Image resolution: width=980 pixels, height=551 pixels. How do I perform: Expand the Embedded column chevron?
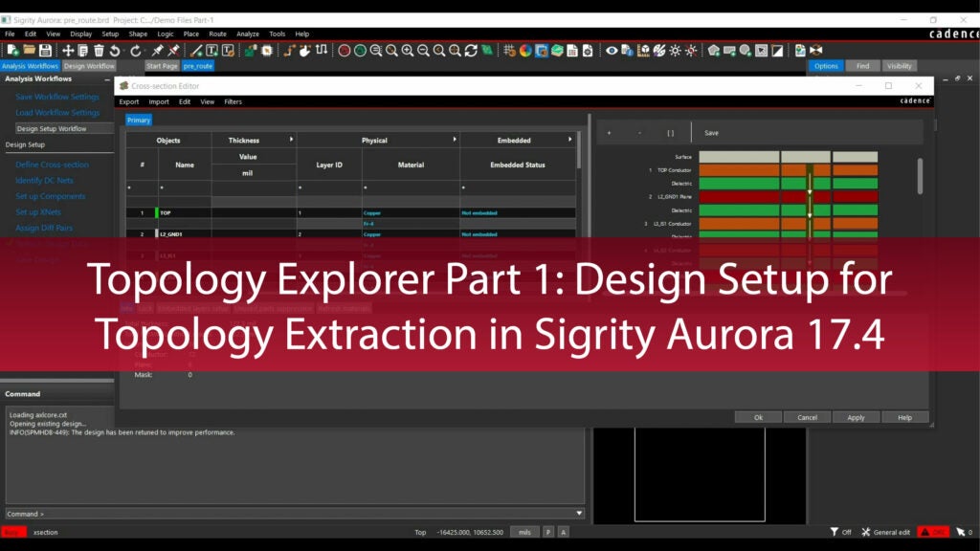pos(570,139)
